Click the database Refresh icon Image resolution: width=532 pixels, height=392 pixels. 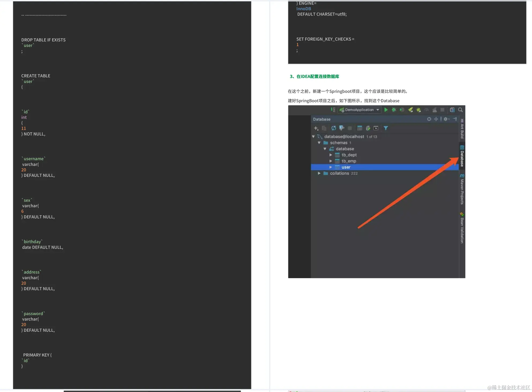point(334,128)
